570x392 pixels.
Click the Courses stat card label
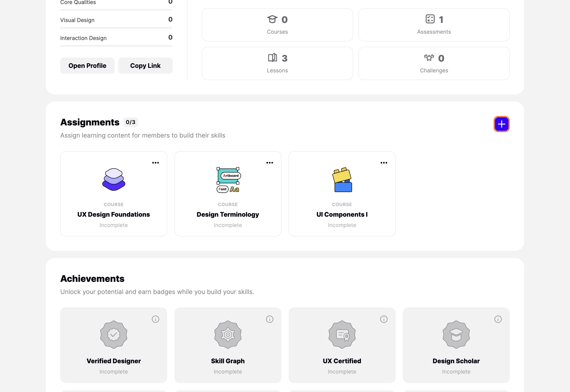click(x=278, y=32)
